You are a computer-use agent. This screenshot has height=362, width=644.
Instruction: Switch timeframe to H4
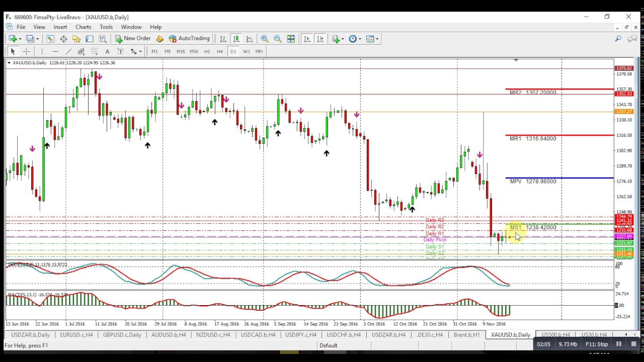coord(220,51)
